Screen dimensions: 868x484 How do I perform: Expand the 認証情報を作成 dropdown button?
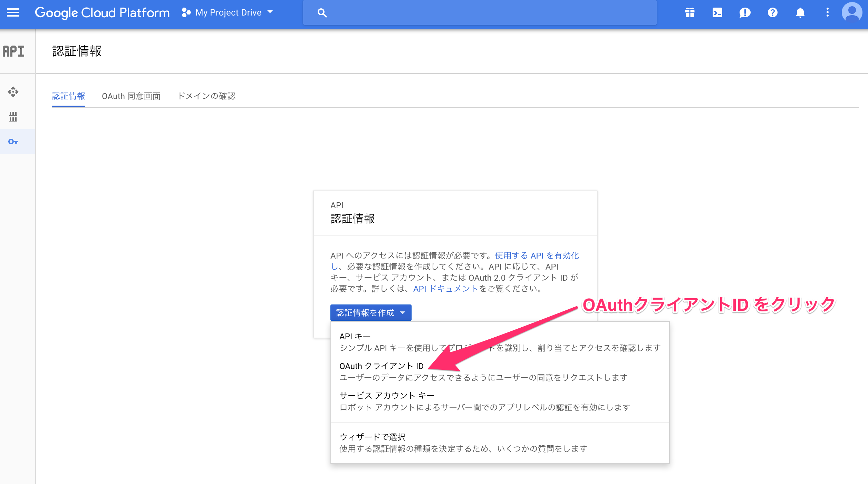coord(370,313)
